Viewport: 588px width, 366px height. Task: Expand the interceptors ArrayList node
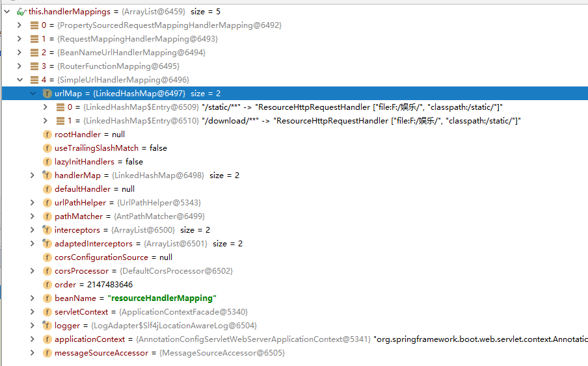[33, 230]
